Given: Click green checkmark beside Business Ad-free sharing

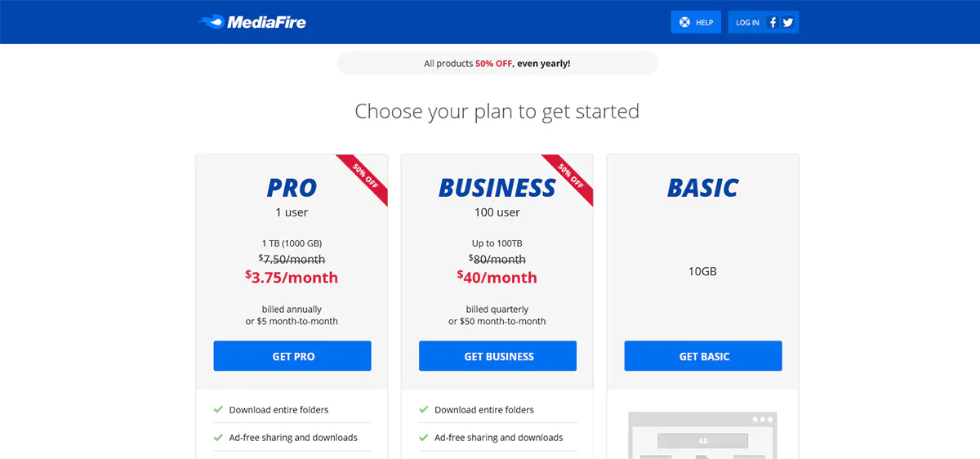Looking at the screenshot, I should click(424, 438).
